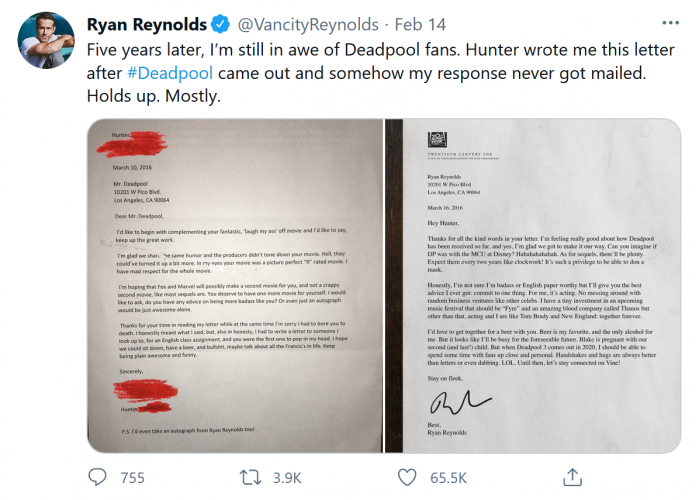Open the three-dot more options menu
700x500 pixels.
coord(668,22)
